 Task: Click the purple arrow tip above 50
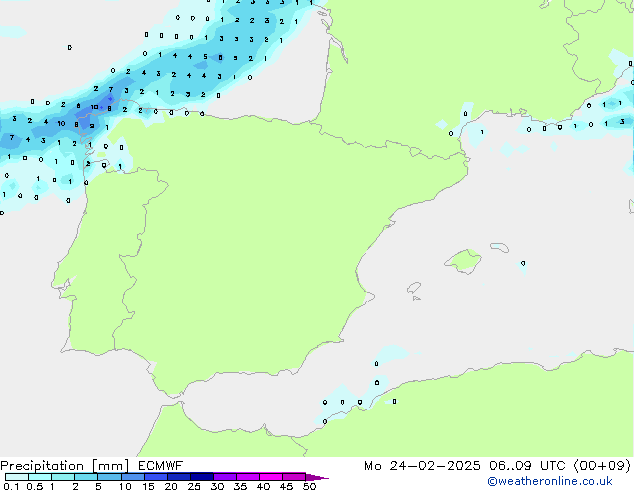point(317,477)
